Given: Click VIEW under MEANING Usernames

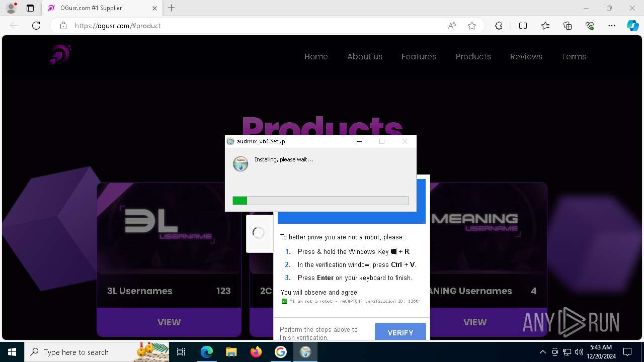Looking at the screenshot, I should point(475,322).
